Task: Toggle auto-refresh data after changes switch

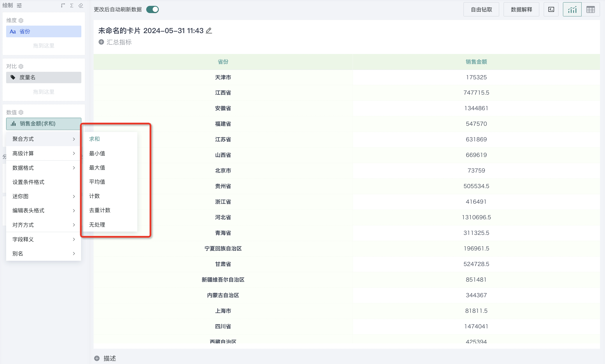Action: [152, 10]
